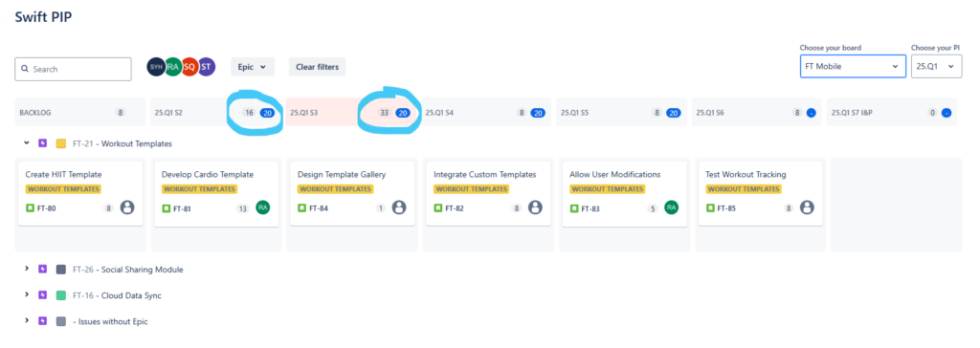This screenshot has width=980, height=348.
Task: Click yellow color swatch of Workout Templates epic
Action: coord(60,143)
